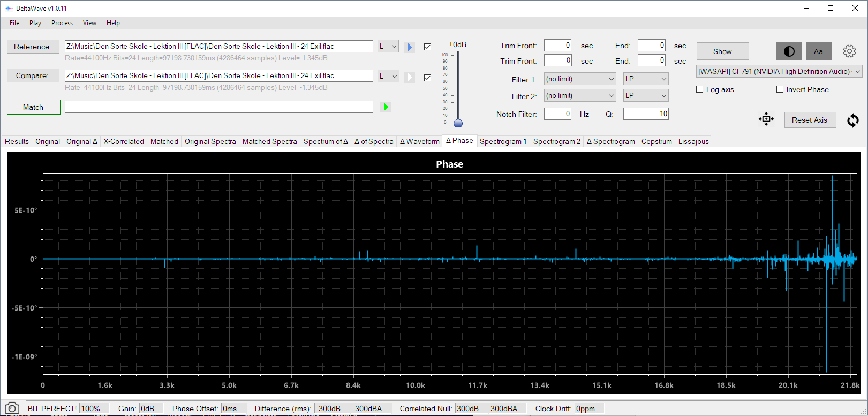
Task: Click the Reference file path field
Action: click(x=219, y=47)
